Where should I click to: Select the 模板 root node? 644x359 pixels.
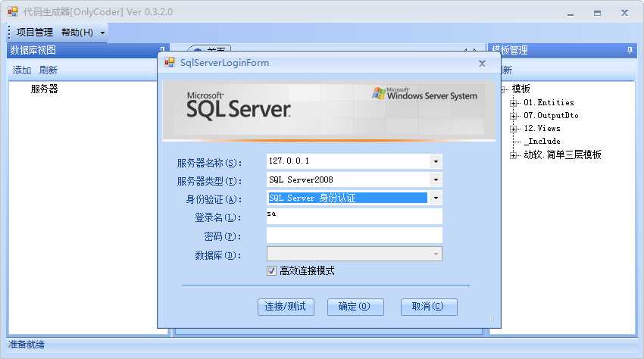pos(521,89)
